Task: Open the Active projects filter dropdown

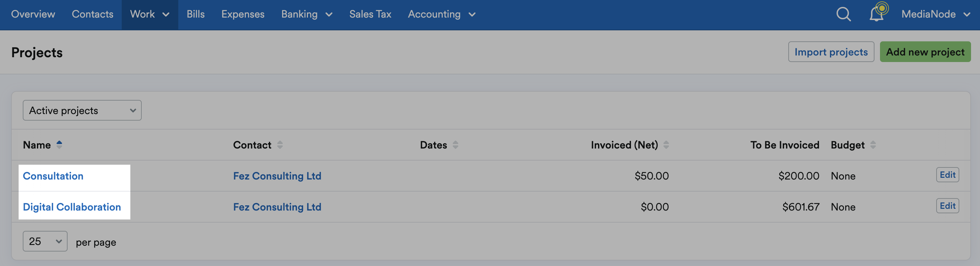Action: click(82, 110)
